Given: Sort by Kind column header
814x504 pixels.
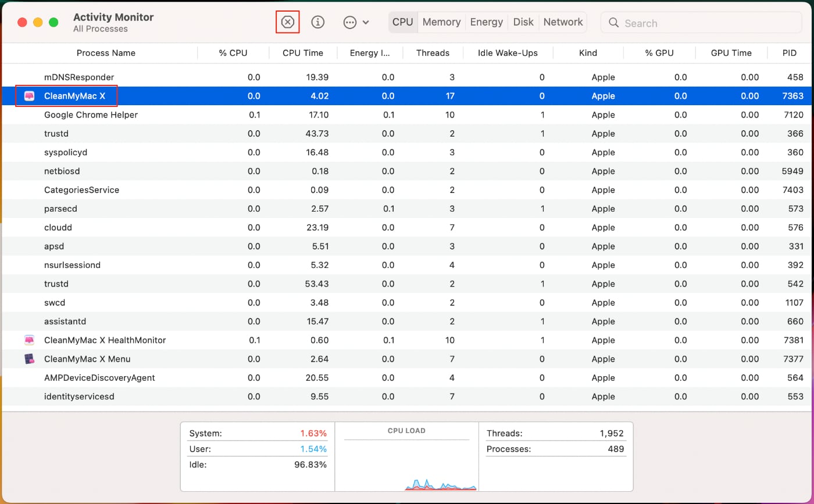Looking at the screenshot, I should click(588, 53).
